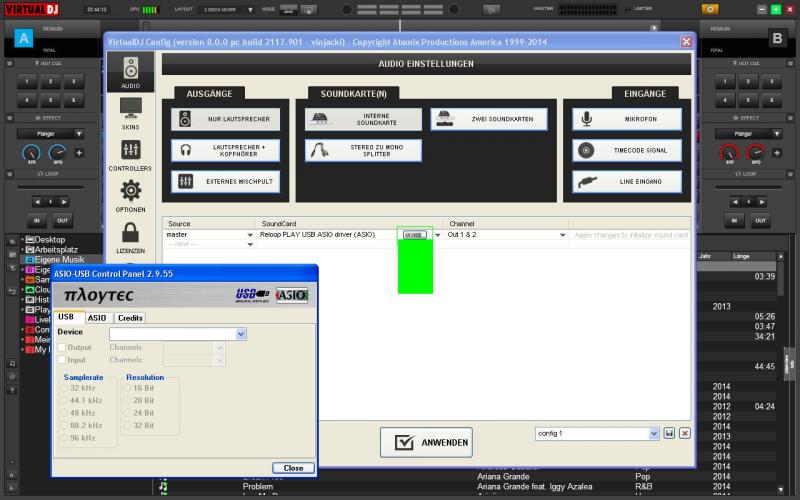
Task: Choose Externes Mischpult output
Action: pyautogui.click(x=226, y=182)
